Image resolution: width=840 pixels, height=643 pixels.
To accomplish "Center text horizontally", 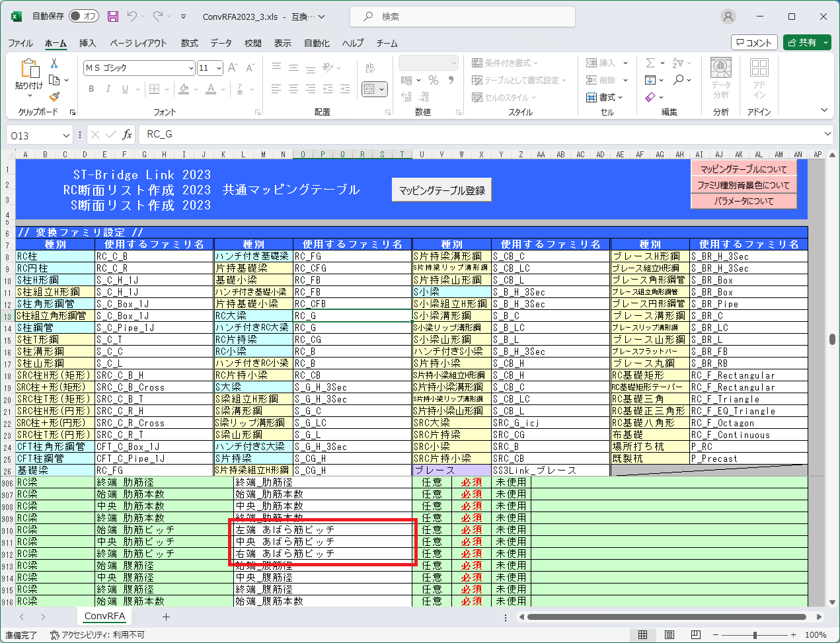I will click(x=293, y=89).
